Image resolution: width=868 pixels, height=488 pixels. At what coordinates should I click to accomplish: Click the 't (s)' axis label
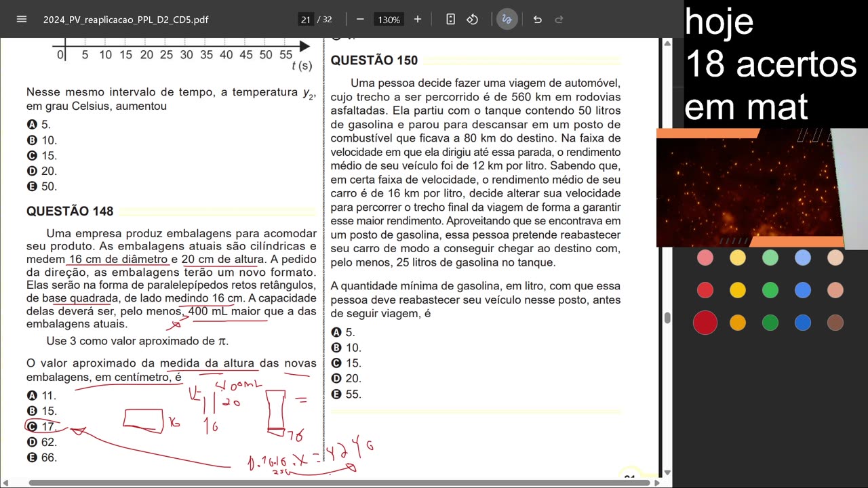(302, 66)
